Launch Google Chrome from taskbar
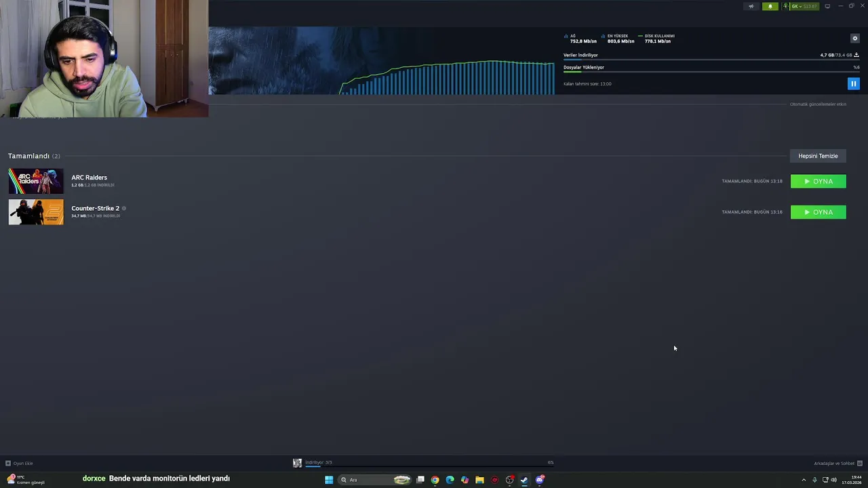The width and height of the screenshot is (868, 488). pos(435,480)
